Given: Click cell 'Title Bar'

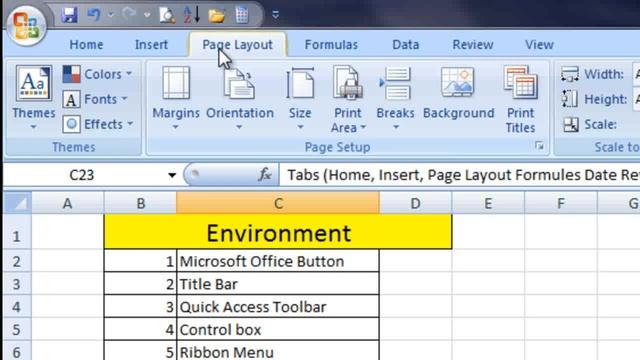Looking at the screenshot, I should (x=278, y=284).
